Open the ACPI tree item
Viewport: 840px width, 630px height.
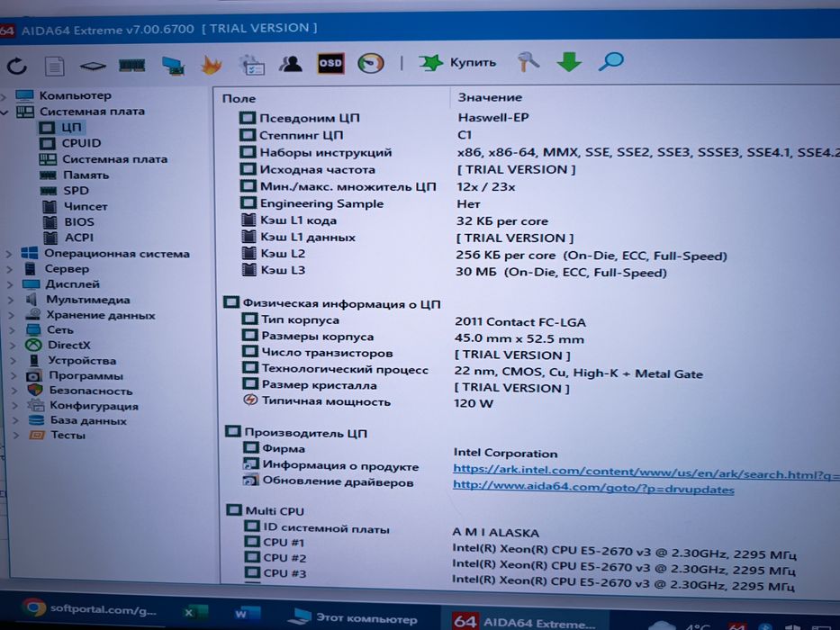point(78,238)
